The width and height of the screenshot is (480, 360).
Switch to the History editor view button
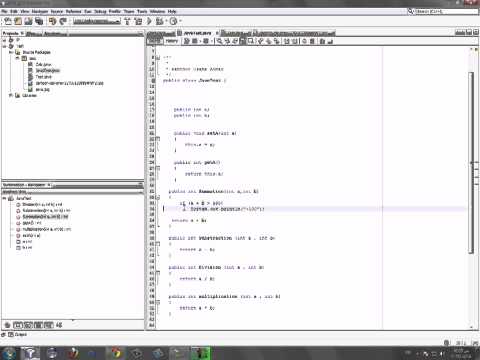pyautogui.click(x=172, y=41)
